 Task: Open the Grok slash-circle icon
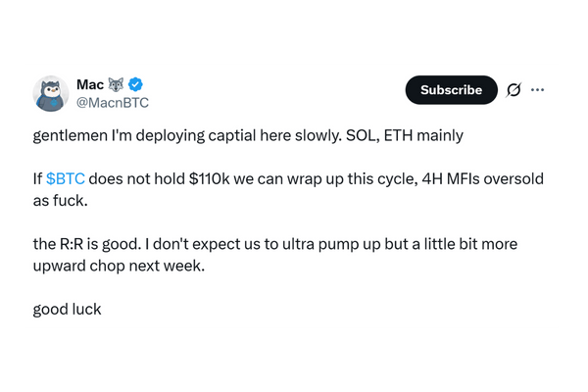pyautogui.click(x=513, y=90)
